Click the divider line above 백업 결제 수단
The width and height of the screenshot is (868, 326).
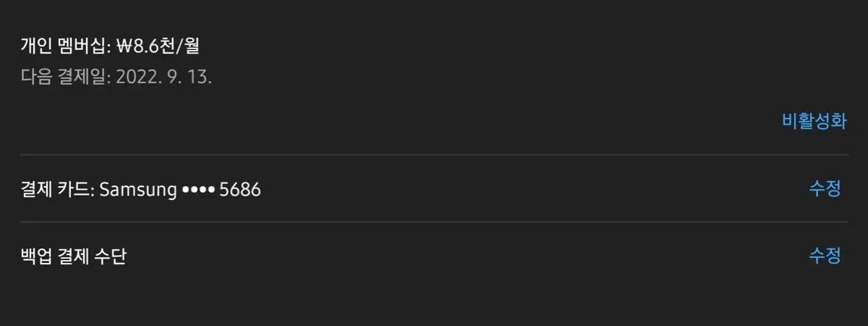click(x=434, y=222)
